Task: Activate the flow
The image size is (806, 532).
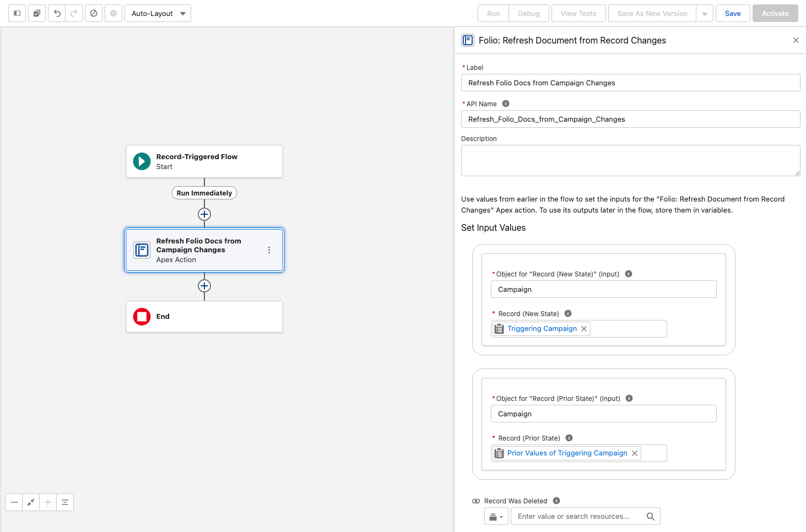Action: coord(775,13)
